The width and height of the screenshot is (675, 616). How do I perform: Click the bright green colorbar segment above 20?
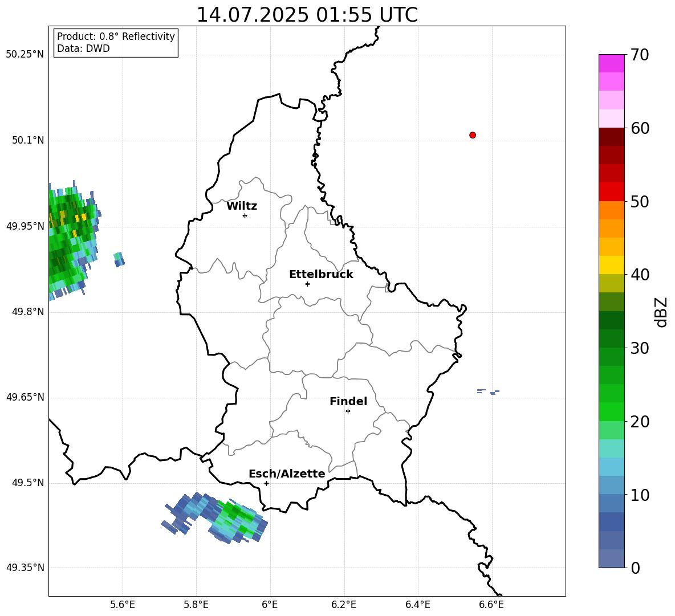(x=611, y=411)
